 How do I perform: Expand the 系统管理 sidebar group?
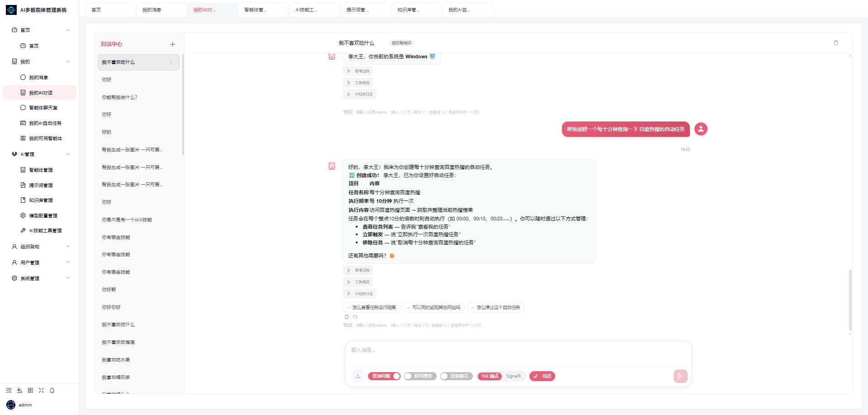click(40, 278)
